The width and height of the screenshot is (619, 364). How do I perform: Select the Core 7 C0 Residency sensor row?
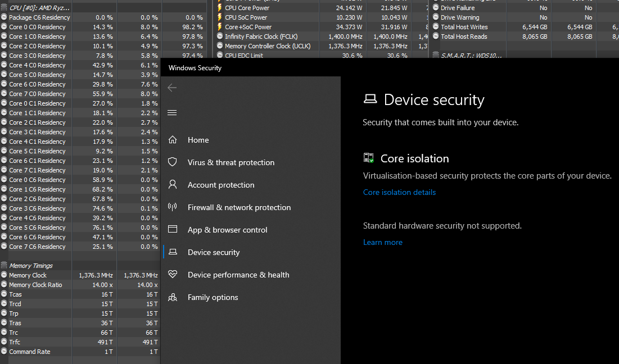[x=37, y=94]
